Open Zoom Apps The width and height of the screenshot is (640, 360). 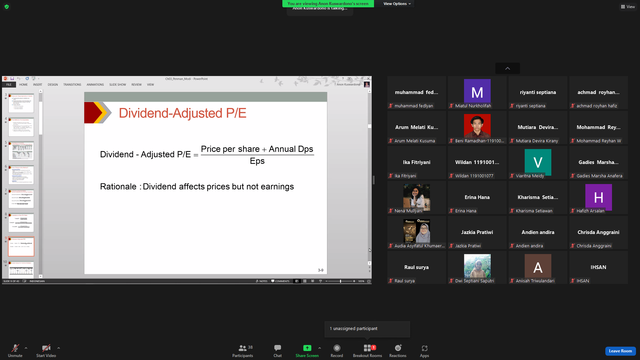[424, 350]
